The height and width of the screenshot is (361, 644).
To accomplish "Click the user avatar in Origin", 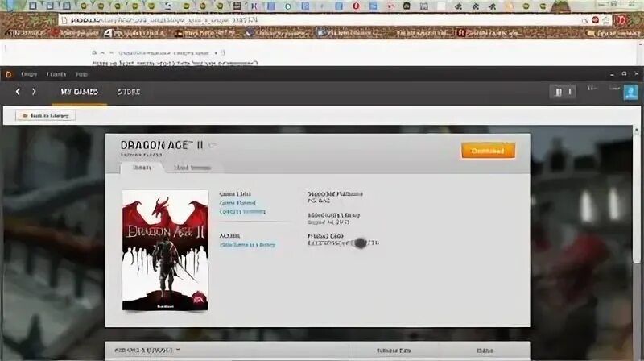I will pyautogui.click(x=630, y=92).
